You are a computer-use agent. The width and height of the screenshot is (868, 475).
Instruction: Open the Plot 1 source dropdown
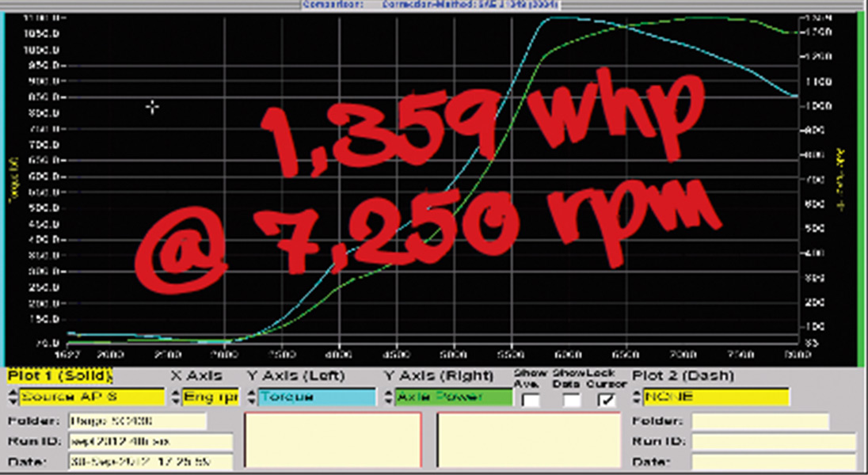[92, 397]
